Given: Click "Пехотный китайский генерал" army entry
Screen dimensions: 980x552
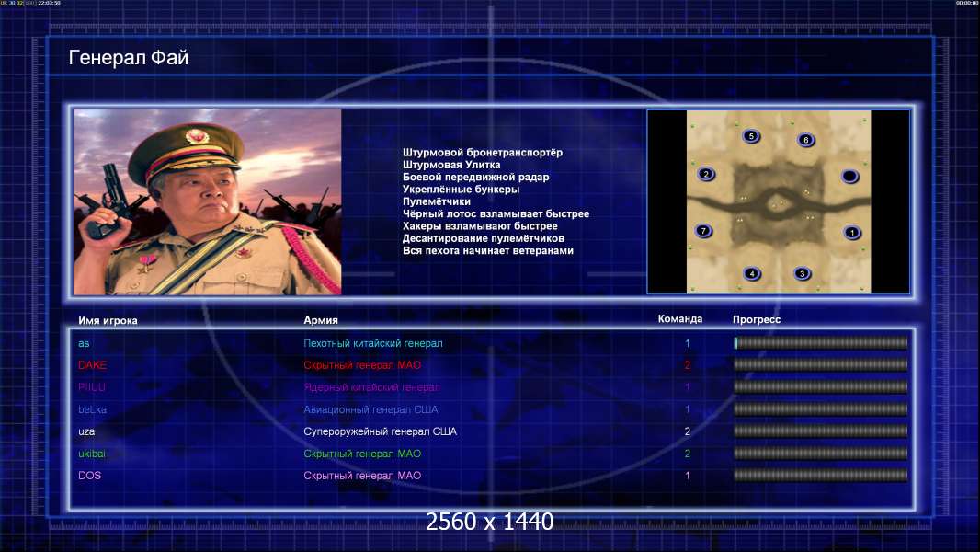Looking at the screenshot, I should click(x=373, y=343).
